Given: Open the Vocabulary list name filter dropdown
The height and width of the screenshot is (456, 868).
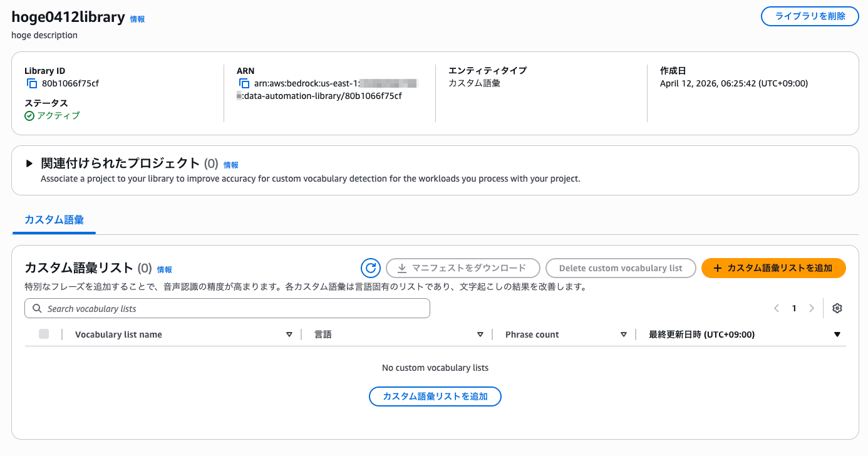Looking at the screenshot, I should pos(289,334).
